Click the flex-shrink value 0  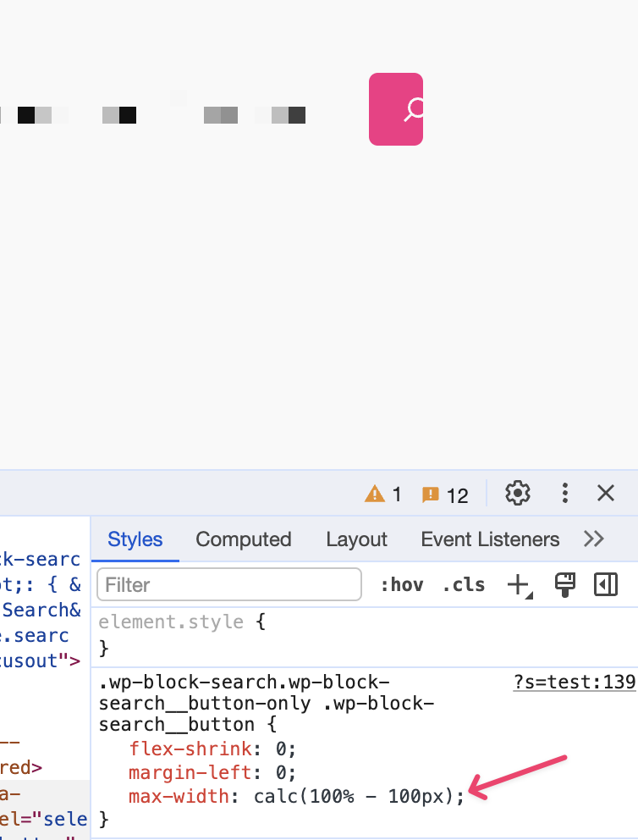click(x=281, y=749)
